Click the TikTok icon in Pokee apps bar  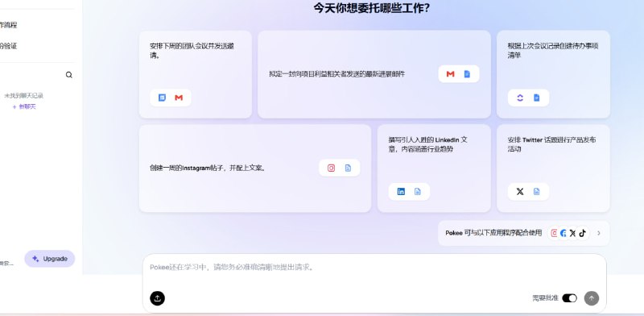pyautogui.click(x=582, y=233)
